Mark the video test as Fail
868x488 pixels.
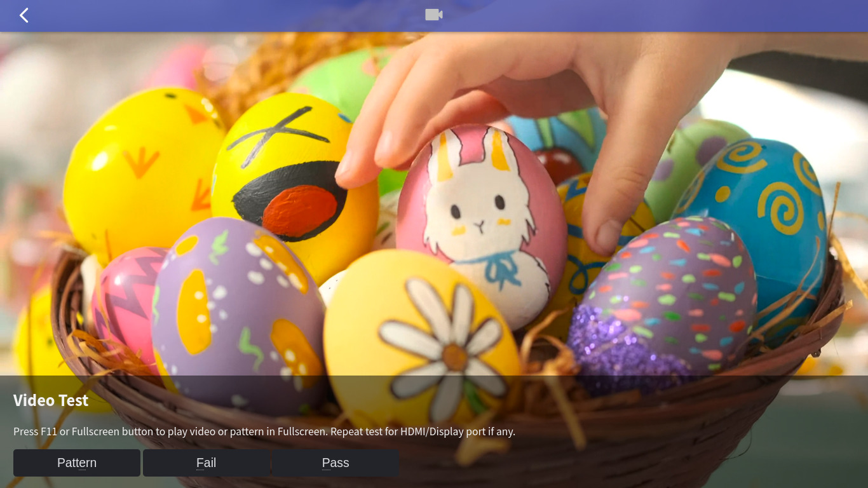(x=207, y=463)
